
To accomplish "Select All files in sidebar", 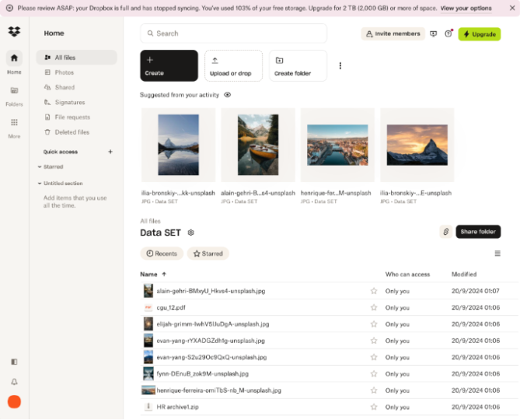I will pos(76,58).
